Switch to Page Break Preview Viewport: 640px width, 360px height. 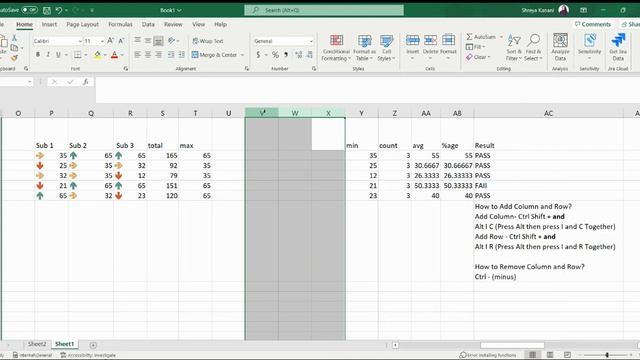pos(567,355)
